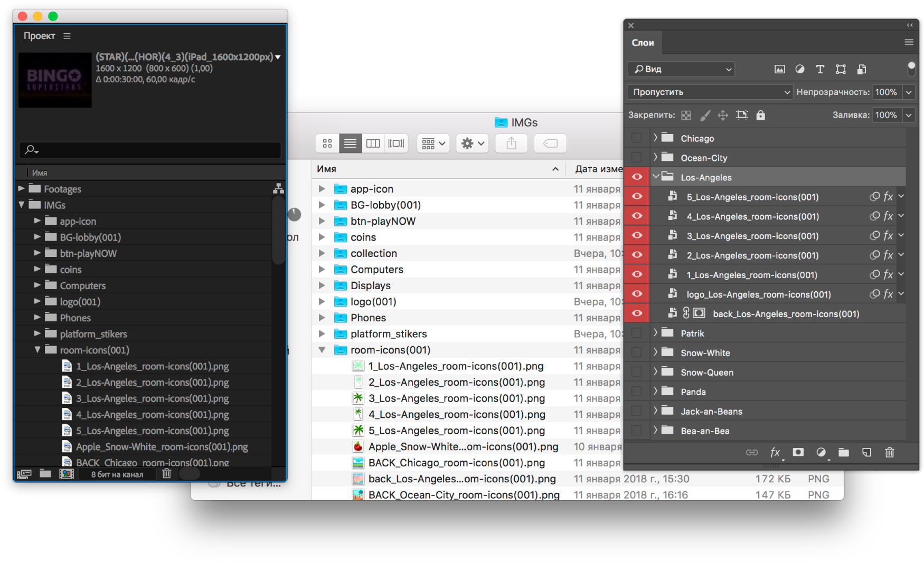The height and width of the screenshot is (563, 924).
Task: Hide logo_Los-Angeles_room-icons(001) layer
Action: pyautogui.click(x=637, y=294)
